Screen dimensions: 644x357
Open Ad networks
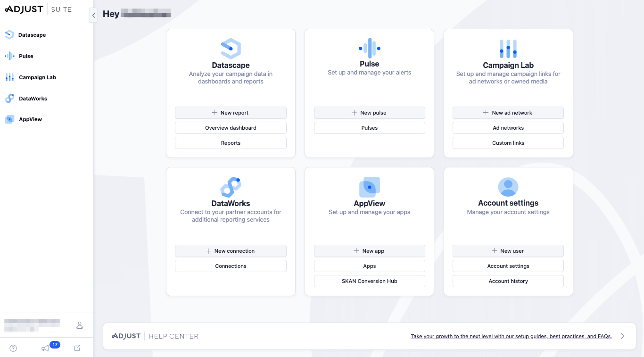click(508, 128)
